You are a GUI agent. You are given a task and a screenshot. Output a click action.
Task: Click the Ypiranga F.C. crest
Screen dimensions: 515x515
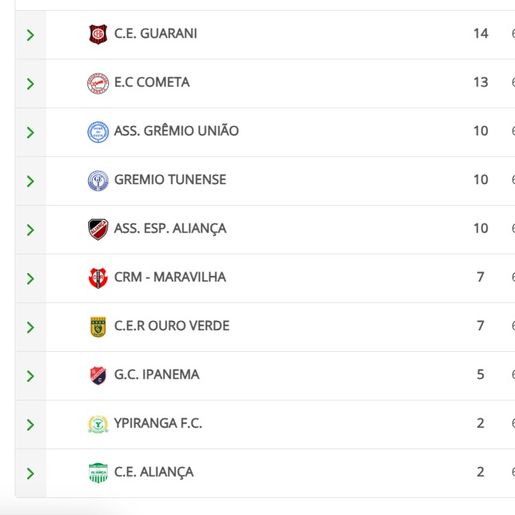click(98, 424)
